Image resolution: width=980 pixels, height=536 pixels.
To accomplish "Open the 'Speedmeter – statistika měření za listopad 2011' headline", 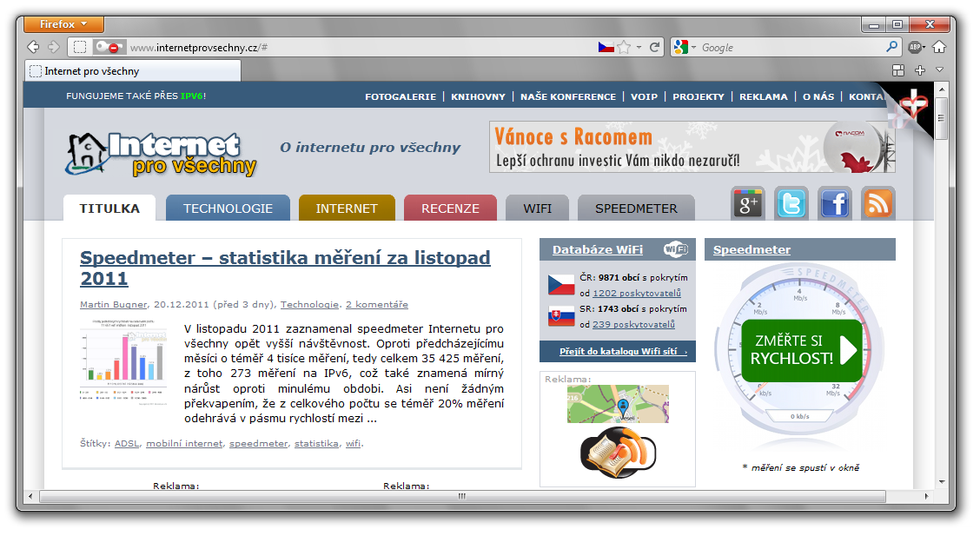I will tap(285, 268).
